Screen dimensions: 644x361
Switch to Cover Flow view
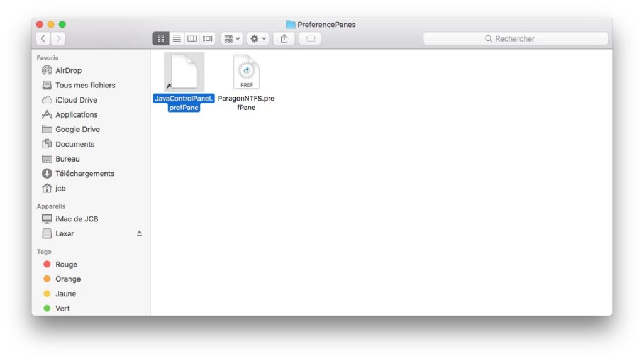(x=208, y=38)
